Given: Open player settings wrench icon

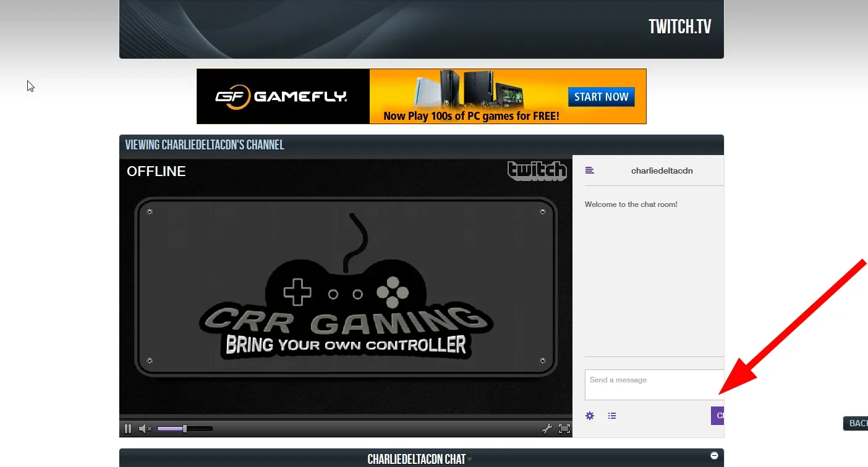Looking at the screenshot, I should click(547, 429).
